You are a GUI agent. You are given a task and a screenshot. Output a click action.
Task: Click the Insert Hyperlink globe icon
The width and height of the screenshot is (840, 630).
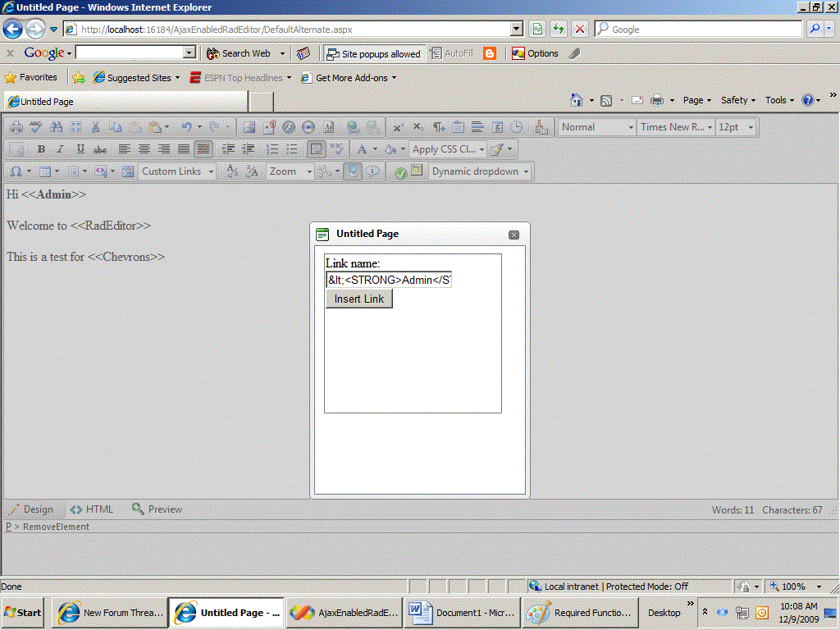(353, 127)
